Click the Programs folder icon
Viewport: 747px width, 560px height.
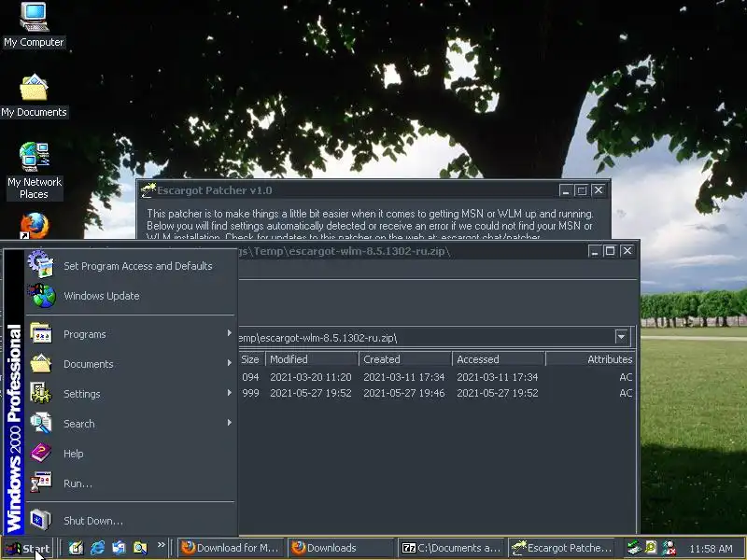click(41, 333)
